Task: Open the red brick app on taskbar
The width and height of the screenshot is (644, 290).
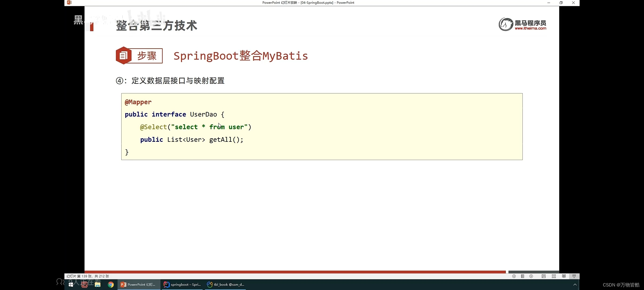Action: [84, 285]
